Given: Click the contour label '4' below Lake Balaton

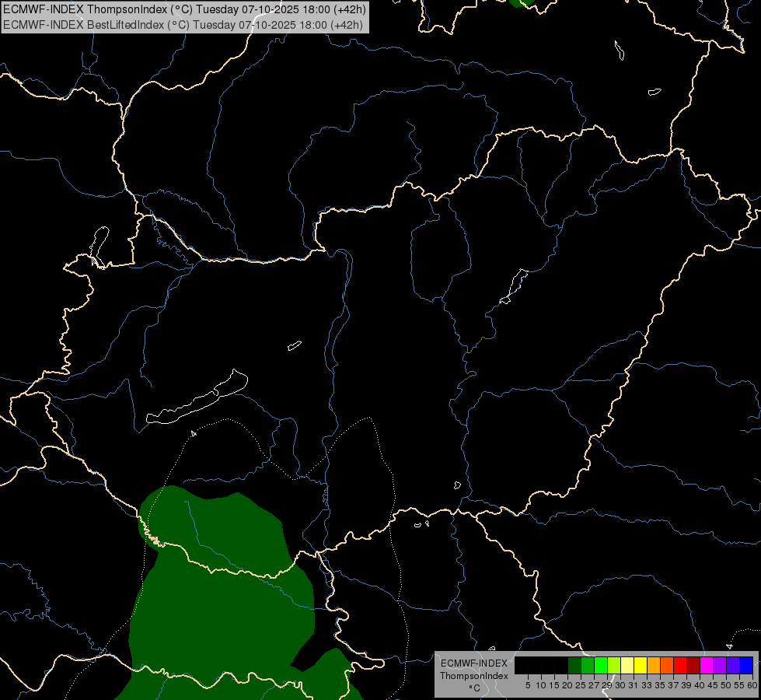Looking at the screenshot, I should (x=194, y=433).
